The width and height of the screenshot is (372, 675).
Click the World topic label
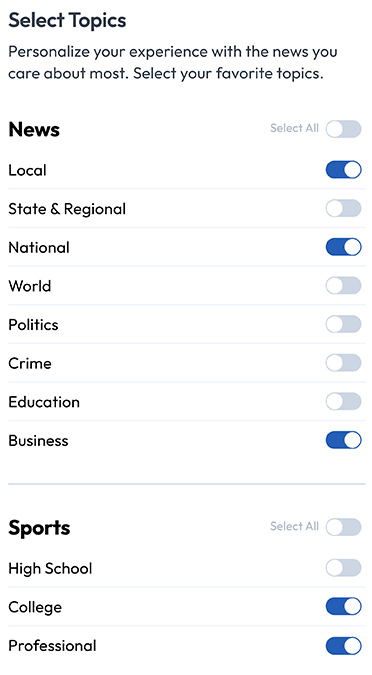30,286
